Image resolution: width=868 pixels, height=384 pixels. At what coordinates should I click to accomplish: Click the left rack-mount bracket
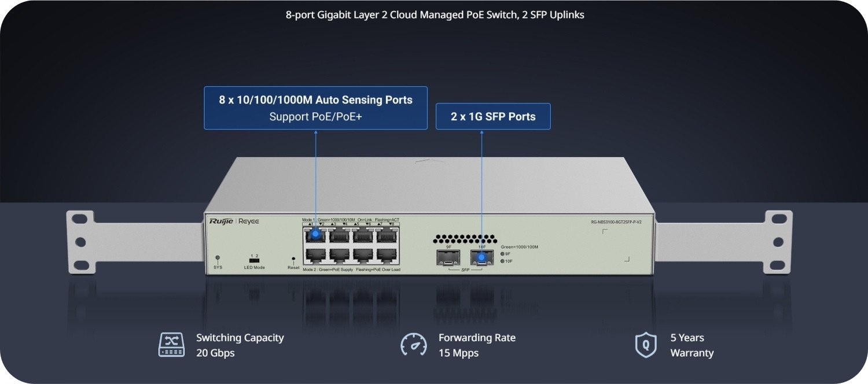coord(136,242)
